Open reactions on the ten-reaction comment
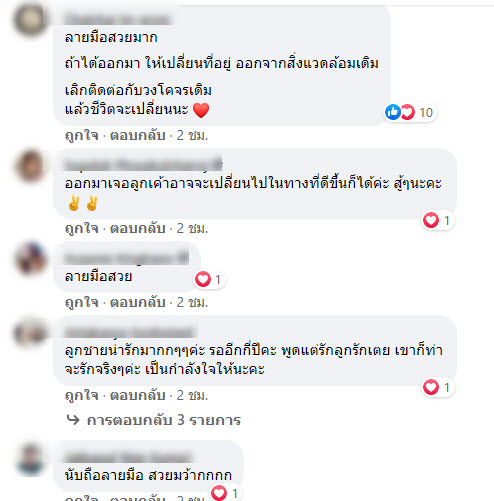This screenshot has height=501, width=494. click(410, 112)
